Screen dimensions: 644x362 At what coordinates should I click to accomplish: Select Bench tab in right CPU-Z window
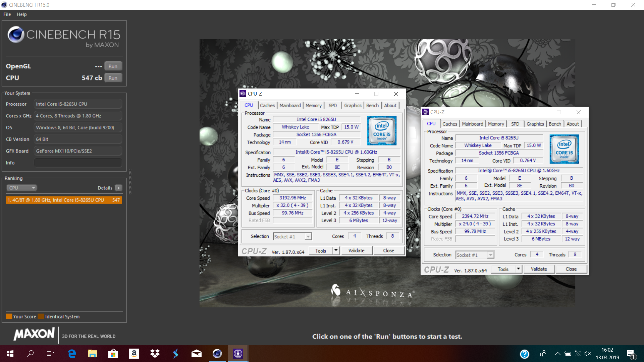[555, 124]
